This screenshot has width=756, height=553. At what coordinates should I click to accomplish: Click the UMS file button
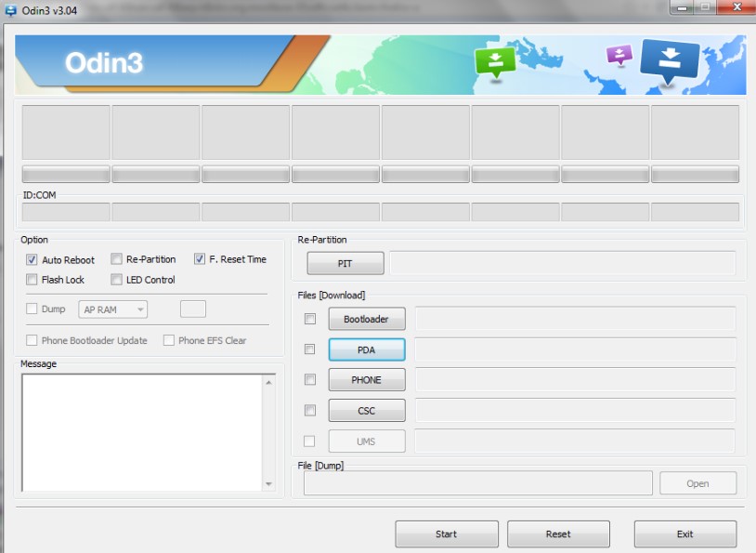pos(367,441)
